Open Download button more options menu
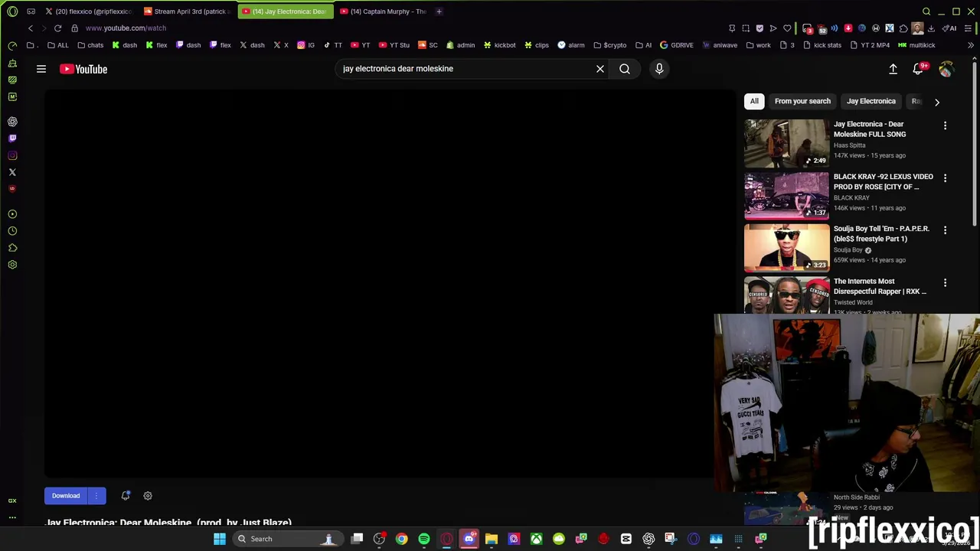 [96, 496]
